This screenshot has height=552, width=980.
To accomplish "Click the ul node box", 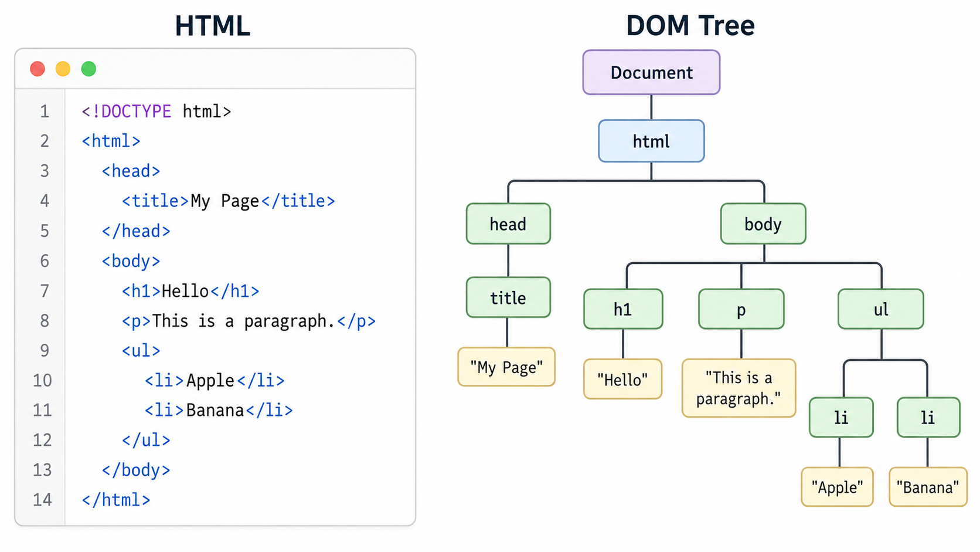I will [881, 309].
